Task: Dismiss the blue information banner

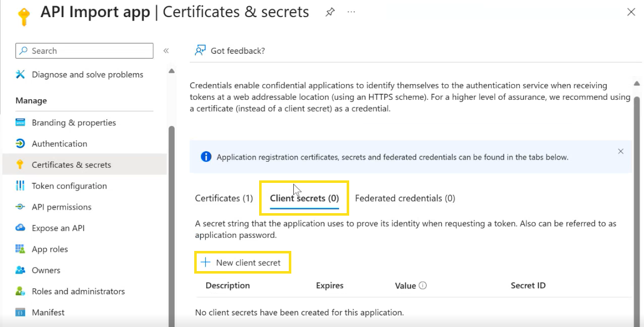Action: click(620, 151)
